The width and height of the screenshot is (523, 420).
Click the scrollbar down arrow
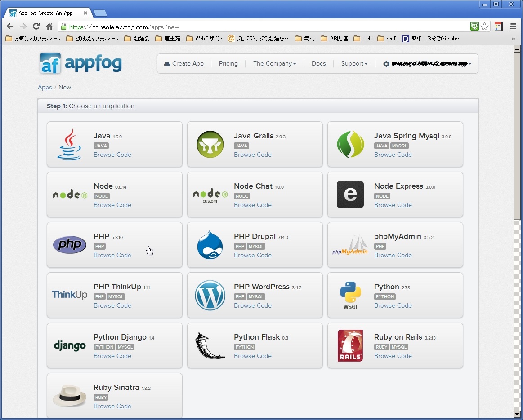(517, 414)
